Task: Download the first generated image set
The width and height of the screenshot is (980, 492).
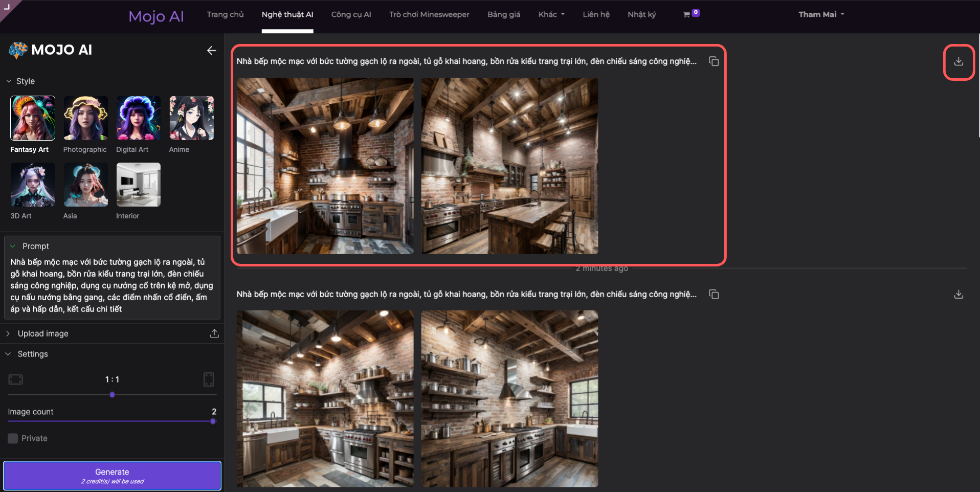Action: (959, 61)
